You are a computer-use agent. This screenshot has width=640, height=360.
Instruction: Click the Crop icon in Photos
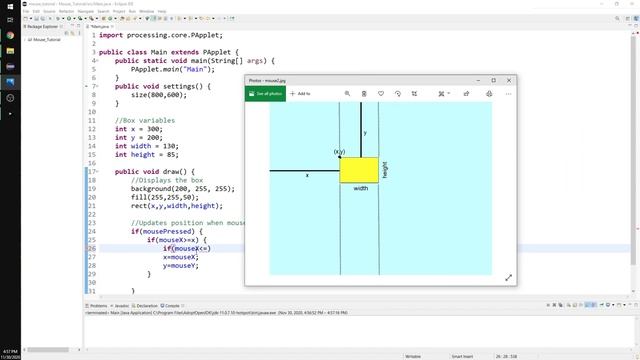click(x=414, y=94)
